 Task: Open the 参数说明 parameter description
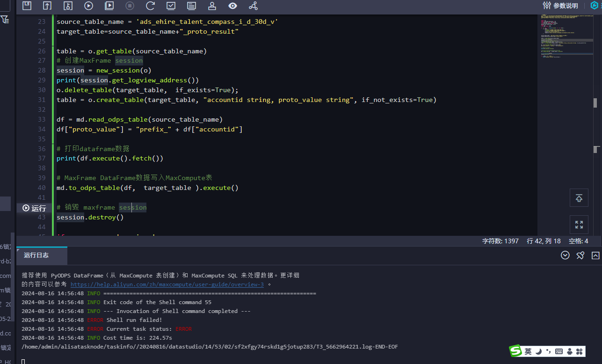click(x=560, y=6)
